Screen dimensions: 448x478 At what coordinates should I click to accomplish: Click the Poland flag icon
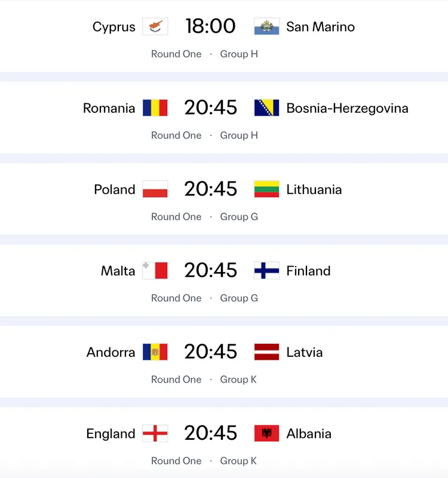pos(155,189)
